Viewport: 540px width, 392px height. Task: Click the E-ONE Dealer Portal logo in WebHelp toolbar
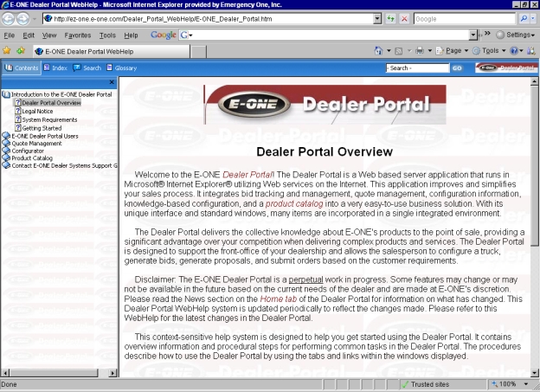pos(506,67)
